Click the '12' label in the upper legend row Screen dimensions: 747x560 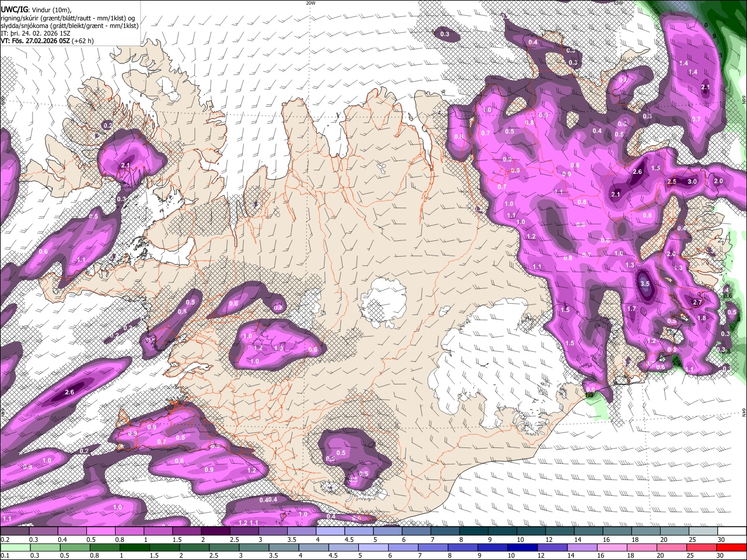tap(550, 540)
